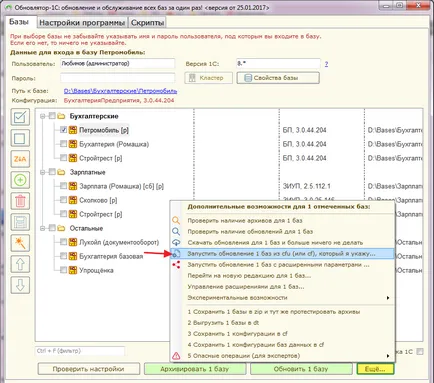Click the 1C icon beside Лукойл (документооборот)
Image resolution: width=434 pixels, height=383 pixels.
point(73,242)
